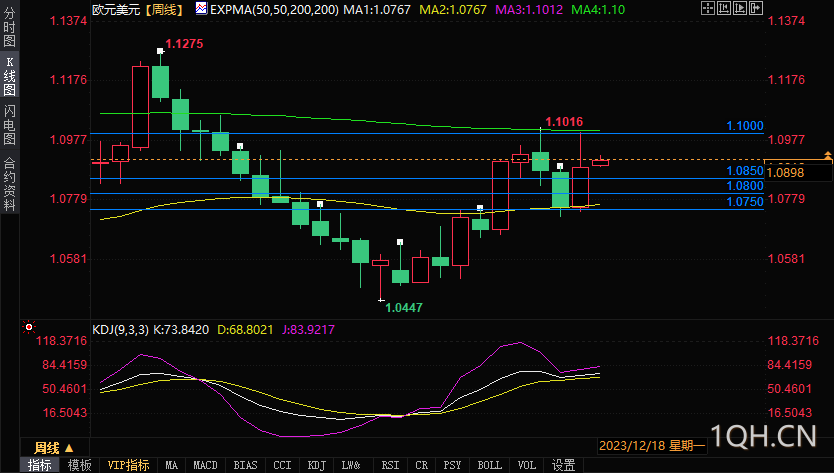Viewport: 834px width, 473px height.
Task: Apply the CR indicator
Action: [421, 465]
